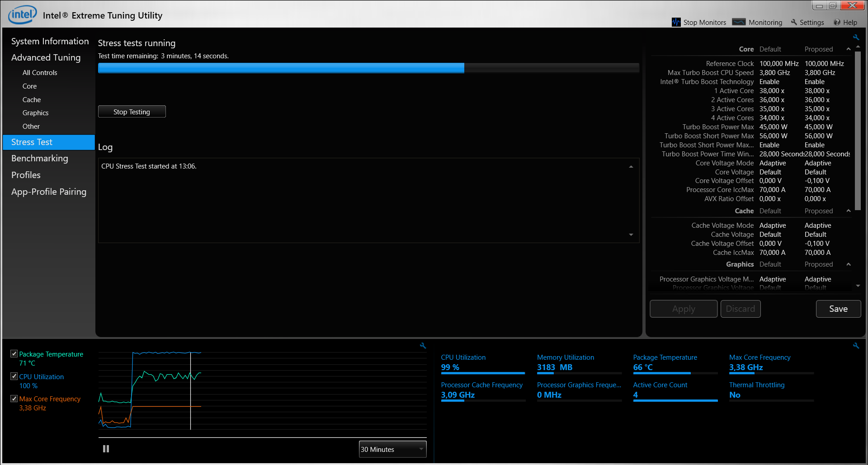
Task: Select Other tuning subsection
Action: point(31,127)
